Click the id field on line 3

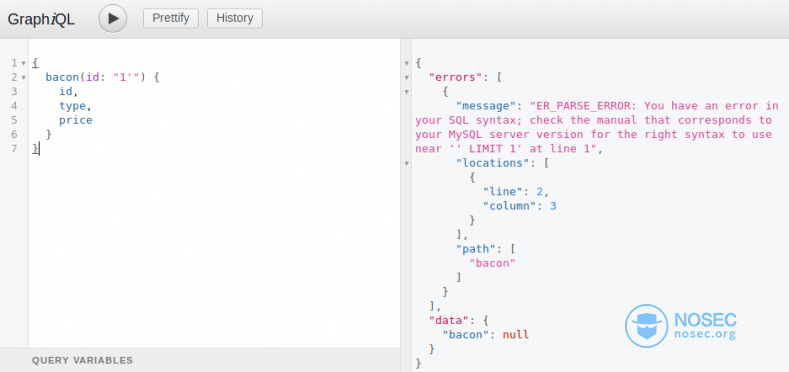pos(65,92)
